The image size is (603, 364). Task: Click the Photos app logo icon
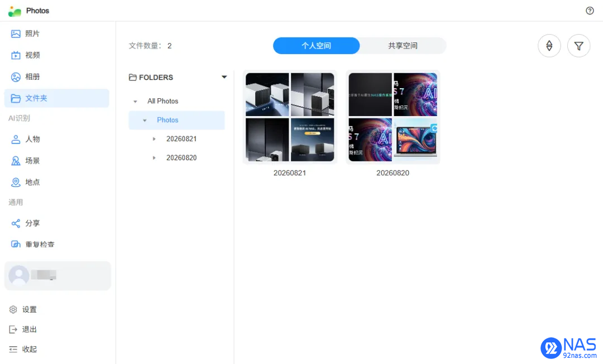[x=15, y=11]
